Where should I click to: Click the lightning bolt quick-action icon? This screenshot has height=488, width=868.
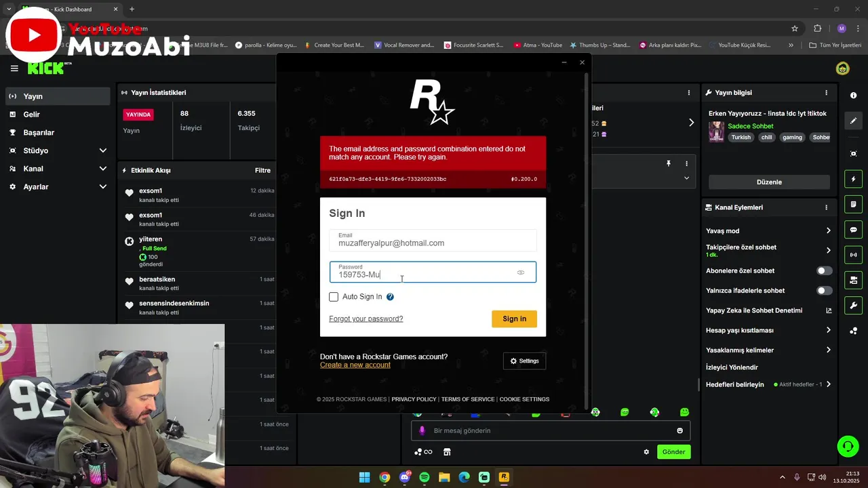click(x=853, y=179)
